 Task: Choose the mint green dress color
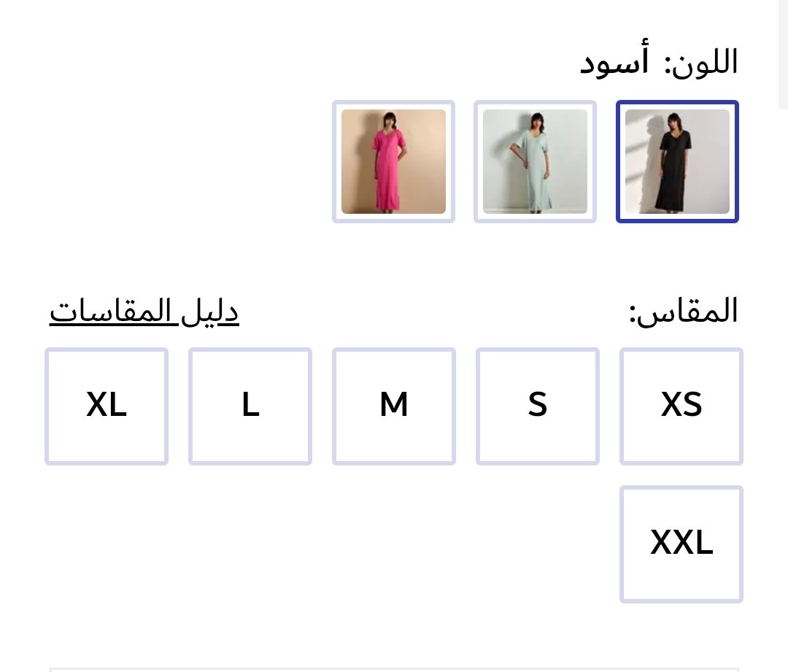[x=535, y=161]
